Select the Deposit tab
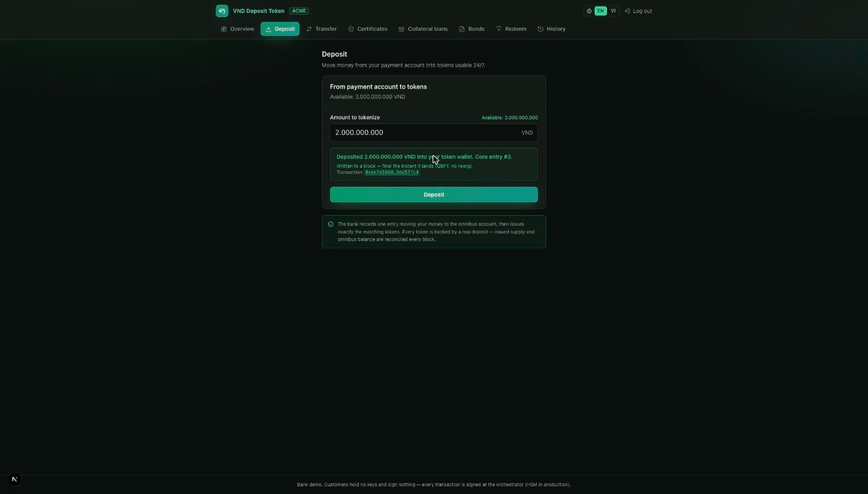 click(x=280, y=29)
